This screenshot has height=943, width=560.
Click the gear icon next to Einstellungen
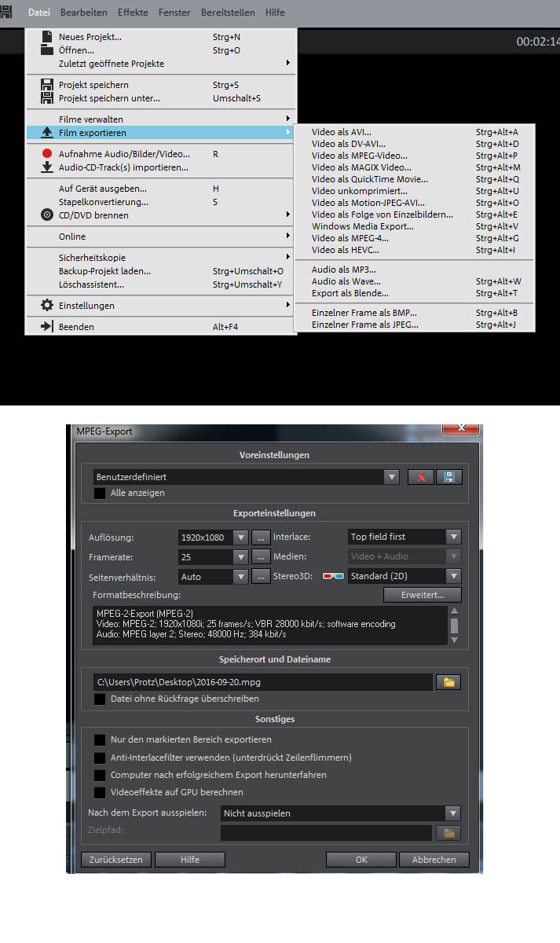click(46, 305)
